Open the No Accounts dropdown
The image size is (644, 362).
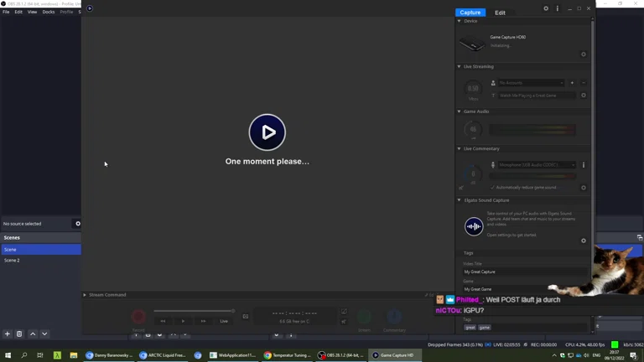click(x=531, y=83)
